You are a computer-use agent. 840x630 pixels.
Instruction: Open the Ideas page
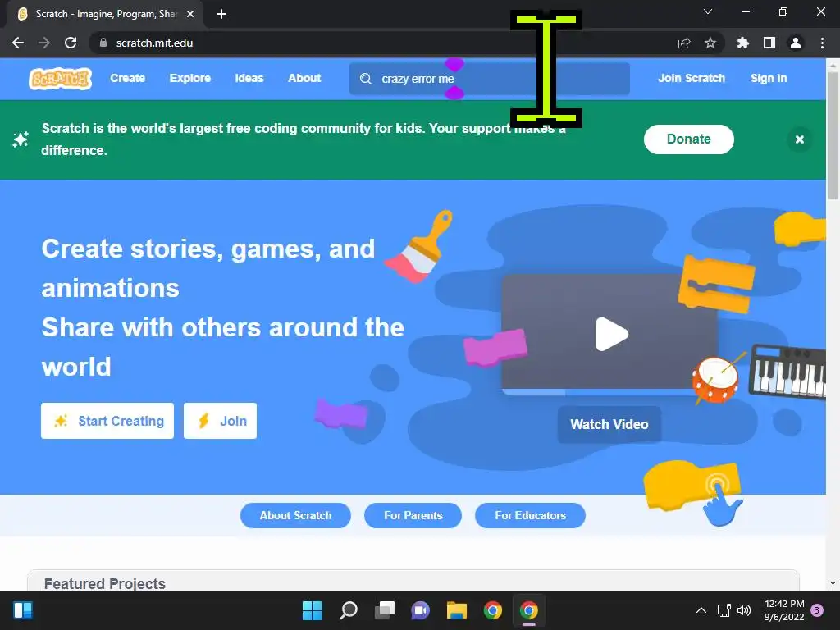click(x=249, y=78)
